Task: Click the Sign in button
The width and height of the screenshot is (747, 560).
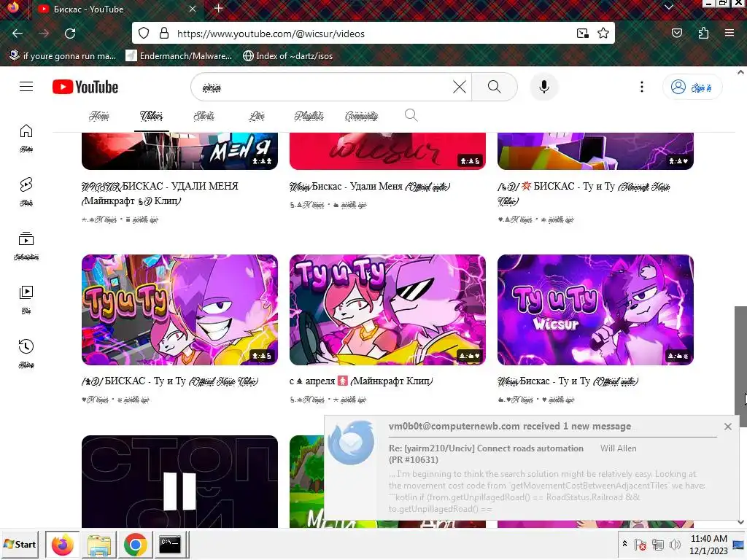Action: [692, 87]
